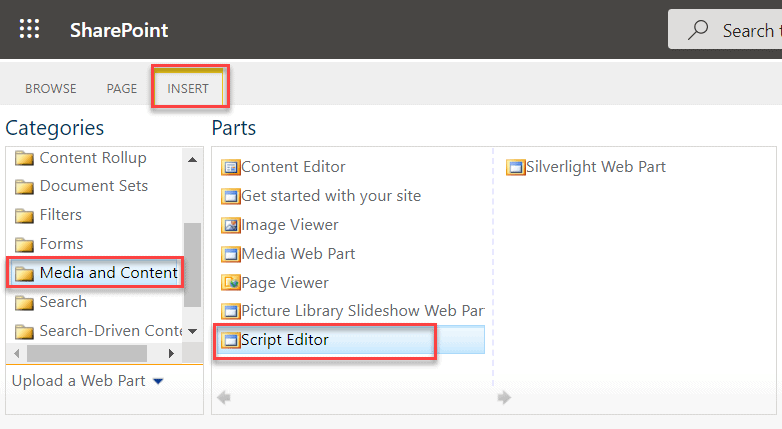Viewport: 782px width, 429px height.
Task: Select Picture Library Slideshow Web Part
Action: [363, 311]
